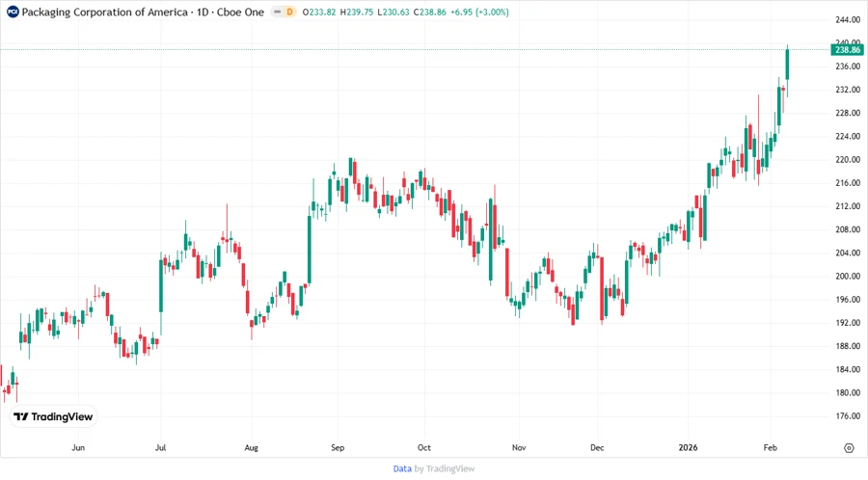Click the Aug date axis label
The image size is (868, 480).
[252, 448]
